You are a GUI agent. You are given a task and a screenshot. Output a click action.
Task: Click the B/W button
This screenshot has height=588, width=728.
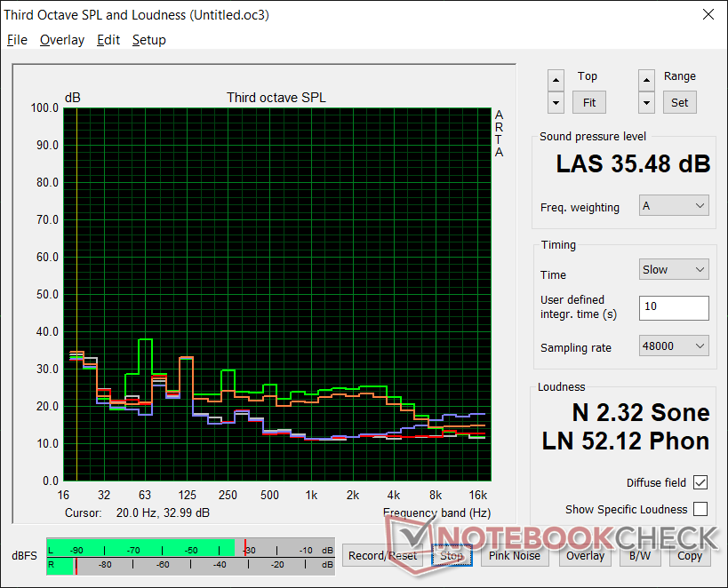640,555
